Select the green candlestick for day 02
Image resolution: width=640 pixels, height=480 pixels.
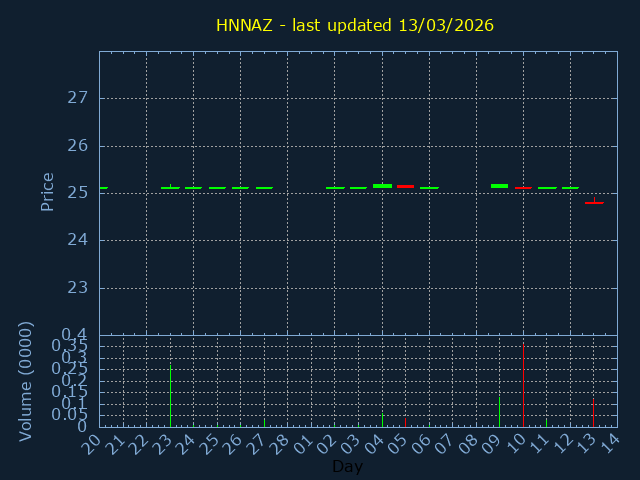point(335,188)
